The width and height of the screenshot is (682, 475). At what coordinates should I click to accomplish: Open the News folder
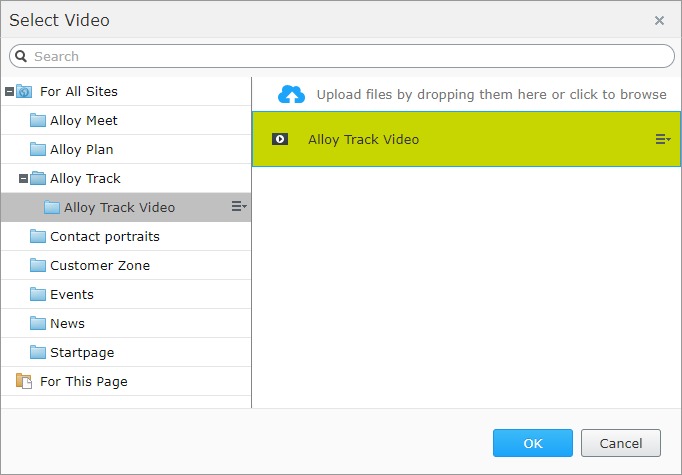tap(67, 323)
